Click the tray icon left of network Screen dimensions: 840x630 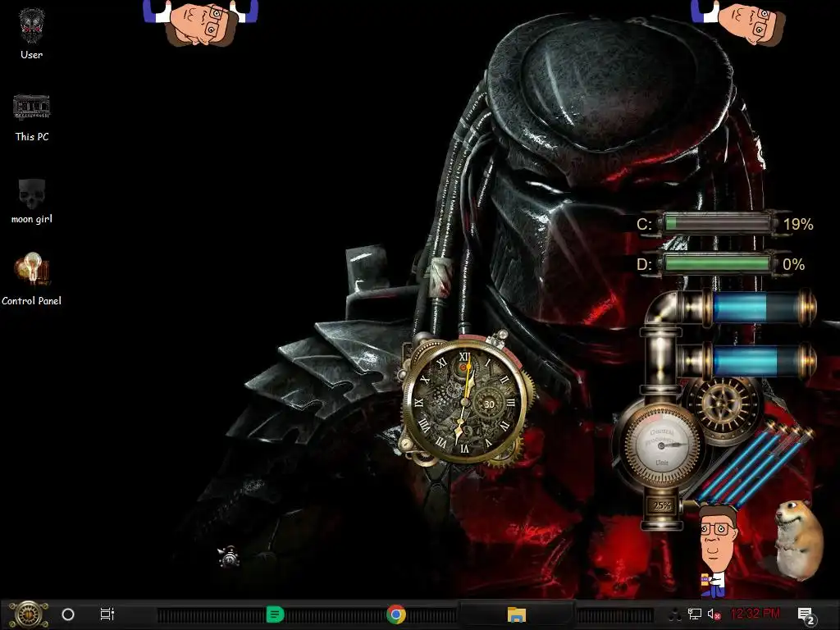coord(675,615)
